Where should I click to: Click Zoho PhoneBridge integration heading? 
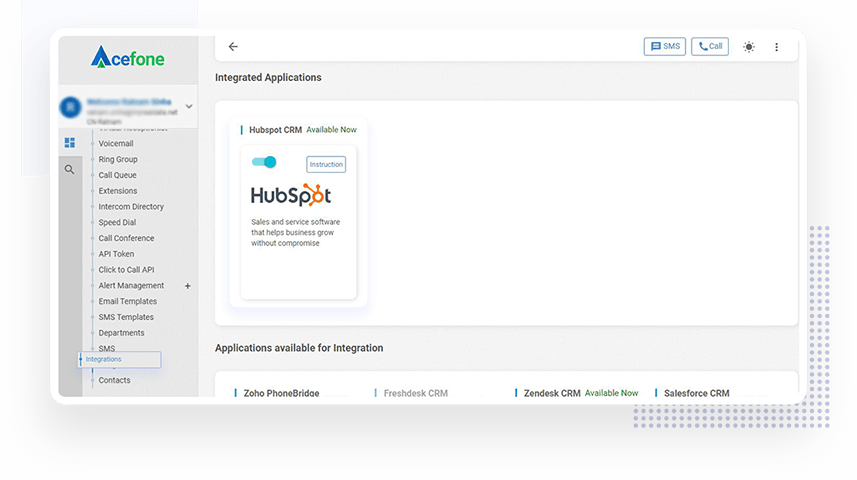tap(281, 393)
